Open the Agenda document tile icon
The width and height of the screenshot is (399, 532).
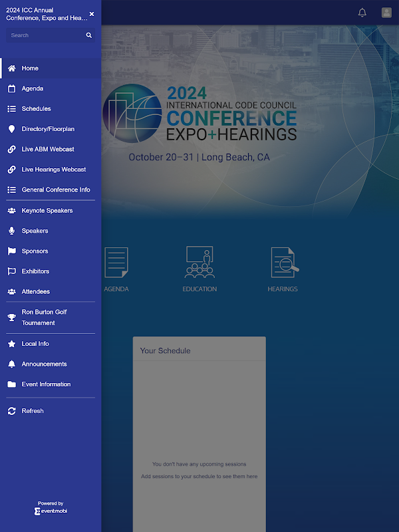point(116,262)
